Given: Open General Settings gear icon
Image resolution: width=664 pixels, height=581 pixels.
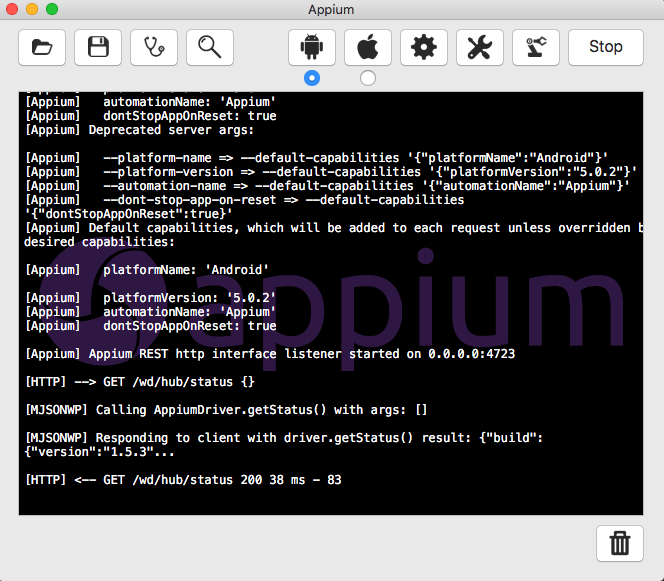Looking at the screenshot, I should click(423, 47).
